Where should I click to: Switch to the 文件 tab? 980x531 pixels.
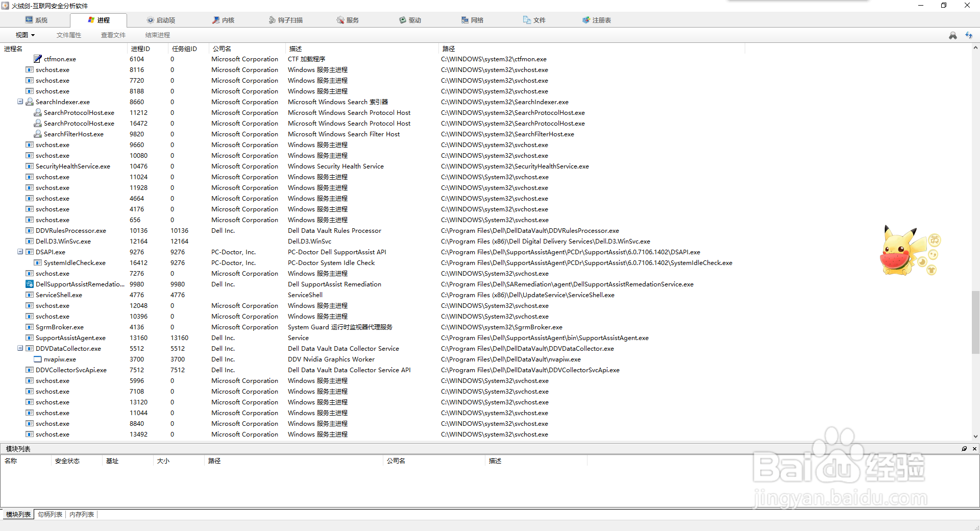tap(534, 20)
